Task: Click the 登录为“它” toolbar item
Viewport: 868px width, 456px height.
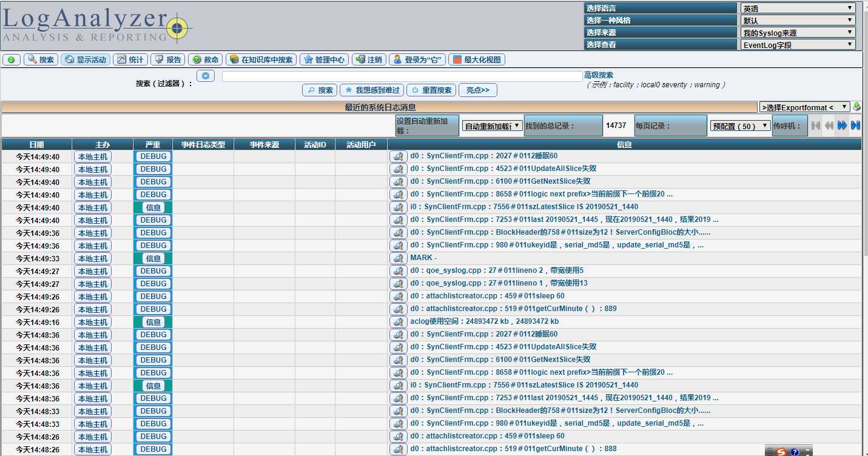Action: pyautogui.click(x=417, y=59)
